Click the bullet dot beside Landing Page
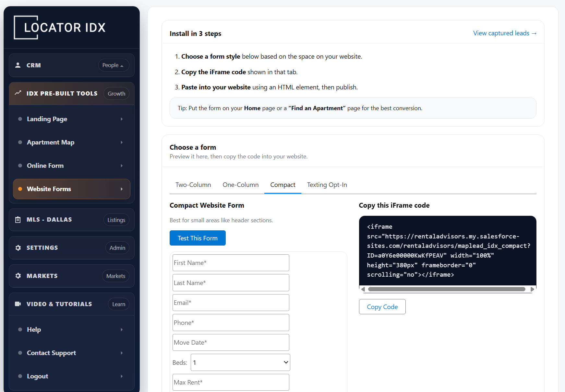The width and height of the screenshot is (565, 392). pyautogui.click(x=20, y=119)
